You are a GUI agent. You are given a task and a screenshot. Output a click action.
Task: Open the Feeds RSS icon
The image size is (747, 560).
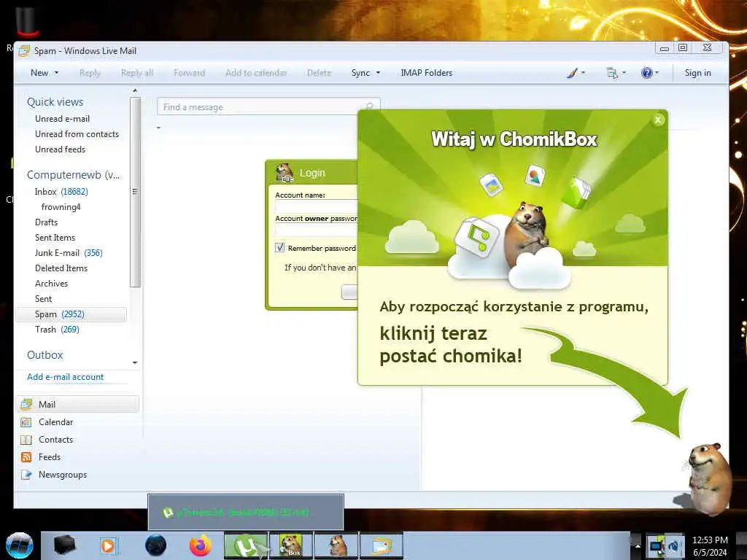(x=26, y=457)
